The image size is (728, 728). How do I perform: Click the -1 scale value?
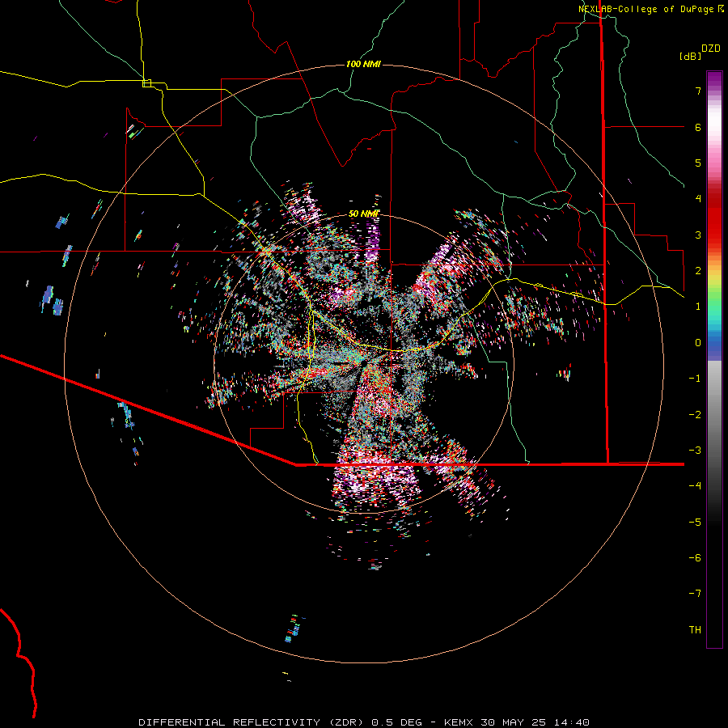pyautogui.click(x=695, y=379)
